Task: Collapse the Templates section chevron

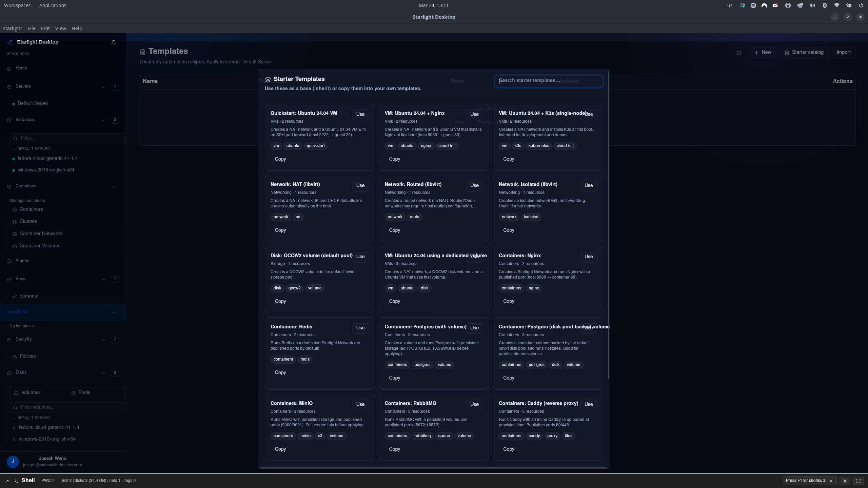Action: pyautogui.click(x=114, y=312)
